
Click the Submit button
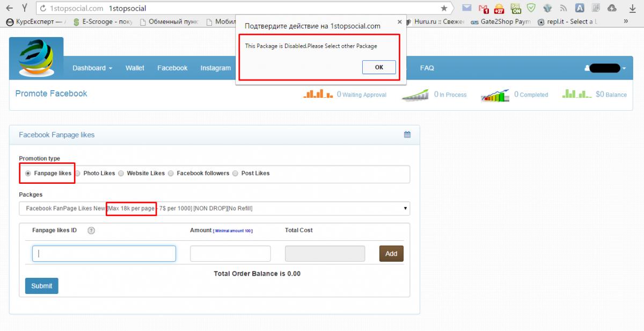point(41,286)
